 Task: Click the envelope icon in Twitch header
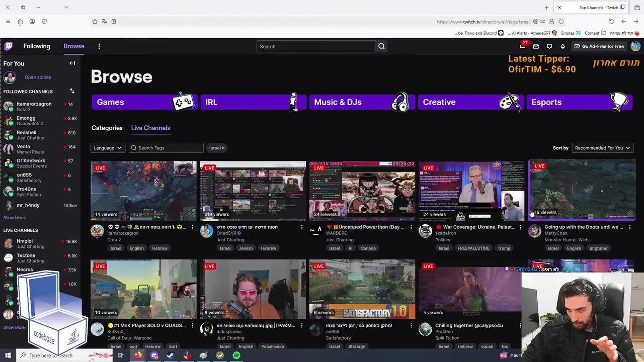pos(536,46)
